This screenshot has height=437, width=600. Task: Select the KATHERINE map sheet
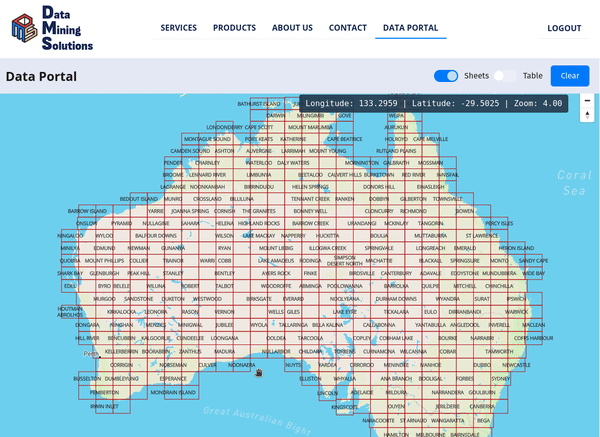tap(293, 139)
